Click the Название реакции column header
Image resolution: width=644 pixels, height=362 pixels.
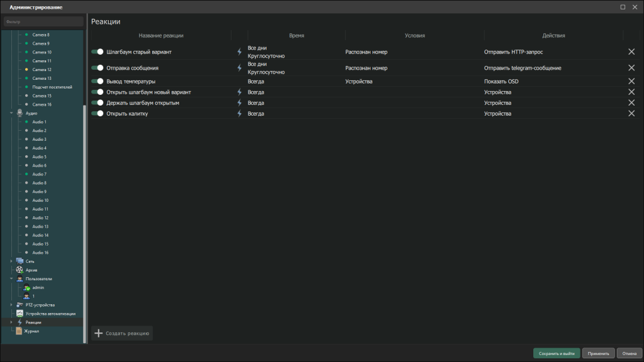coord(161,35)
